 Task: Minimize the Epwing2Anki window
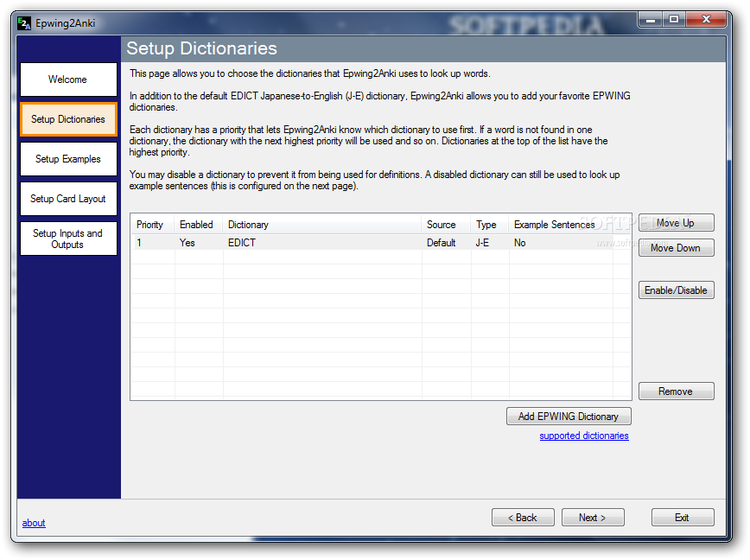pyautogui.click(x=651, y=20)
